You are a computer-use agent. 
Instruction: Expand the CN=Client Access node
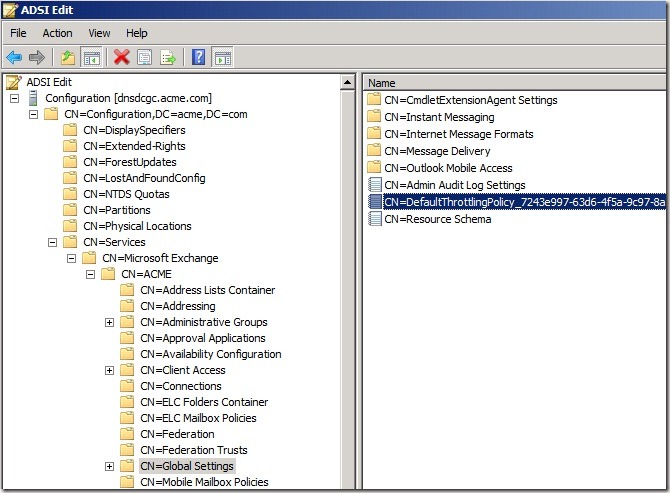click(110, 370)
